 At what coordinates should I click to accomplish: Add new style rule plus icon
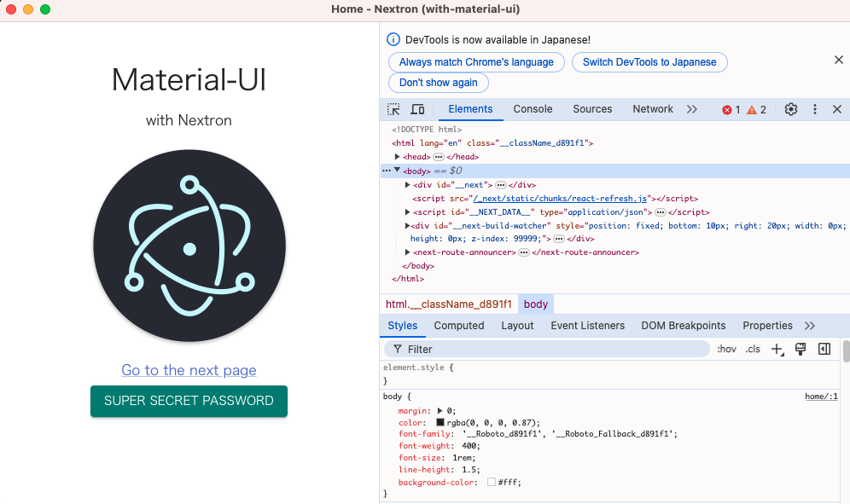(777, 349)
